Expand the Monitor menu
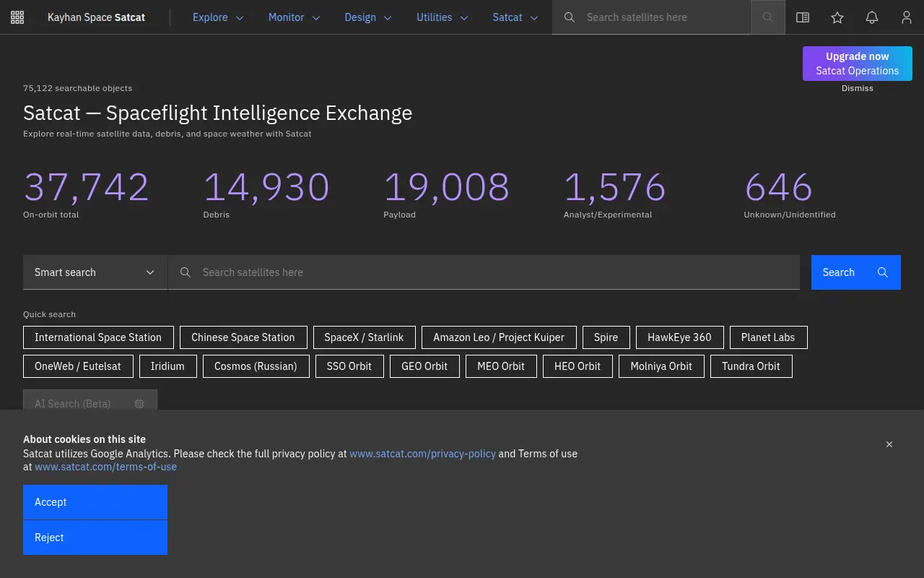Viewport: 924px width, 578px height. tap(294, 17)
